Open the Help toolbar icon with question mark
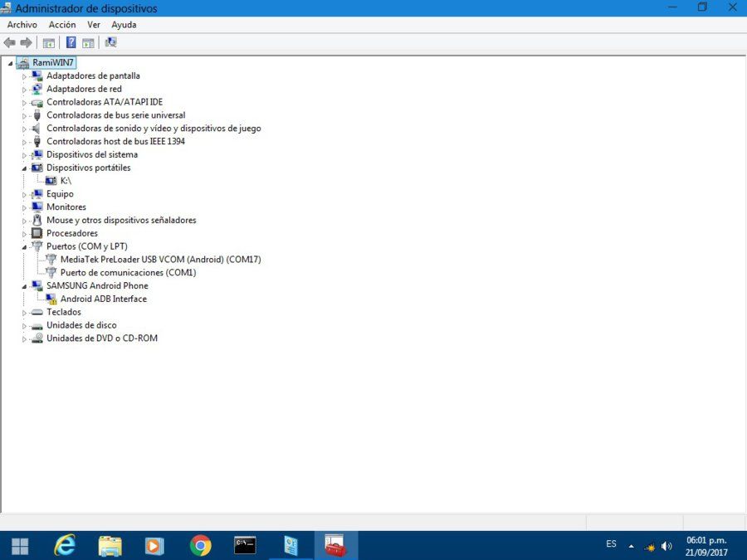Screen dimensions: 747x560 click(71, 42)
